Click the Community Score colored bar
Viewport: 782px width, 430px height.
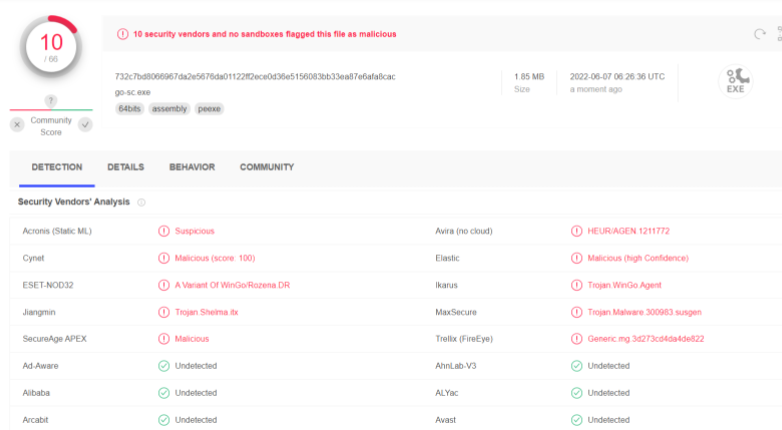(51, 110)
